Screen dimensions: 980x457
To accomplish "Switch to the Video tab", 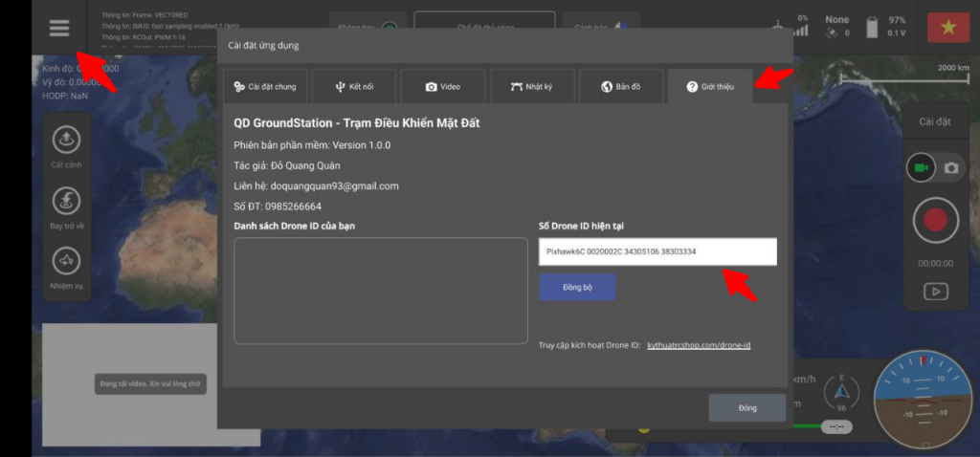I will coord(442,87).
